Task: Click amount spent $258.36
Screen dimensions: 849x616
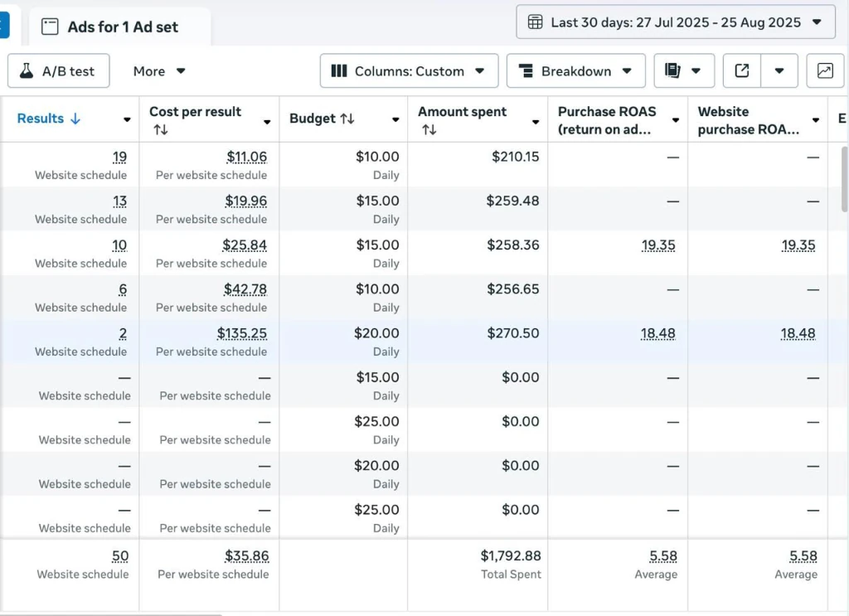Action: click(513, 245)
